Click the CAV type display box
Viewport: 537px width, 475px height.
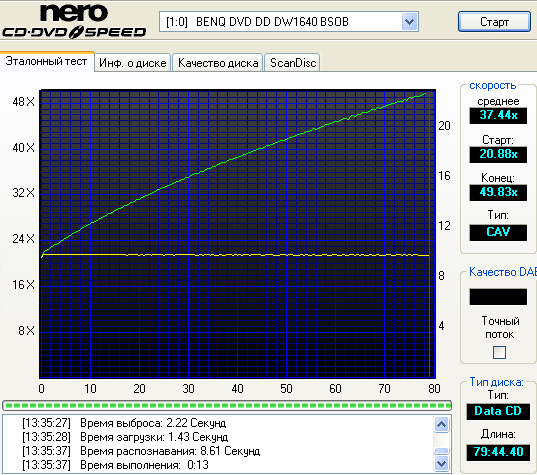tap(498, 233)
